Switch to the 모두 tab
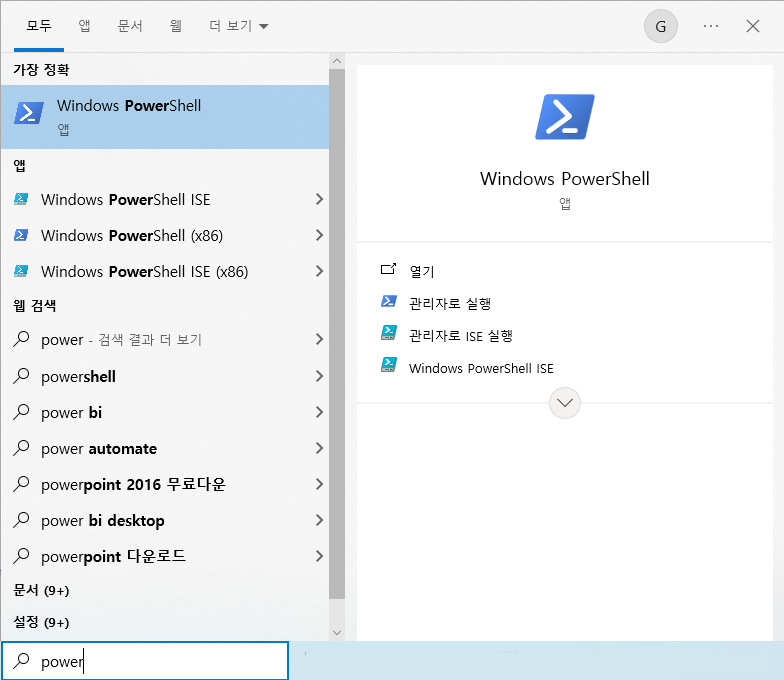 click(x=39, y=26)
